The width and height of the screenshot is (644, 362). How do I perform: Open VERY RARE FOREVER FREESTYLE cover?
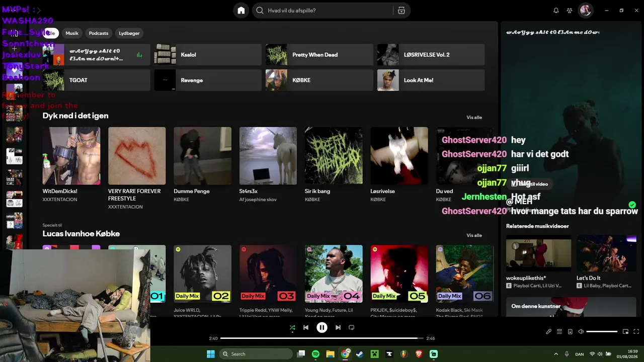click(x=137, y=156)
